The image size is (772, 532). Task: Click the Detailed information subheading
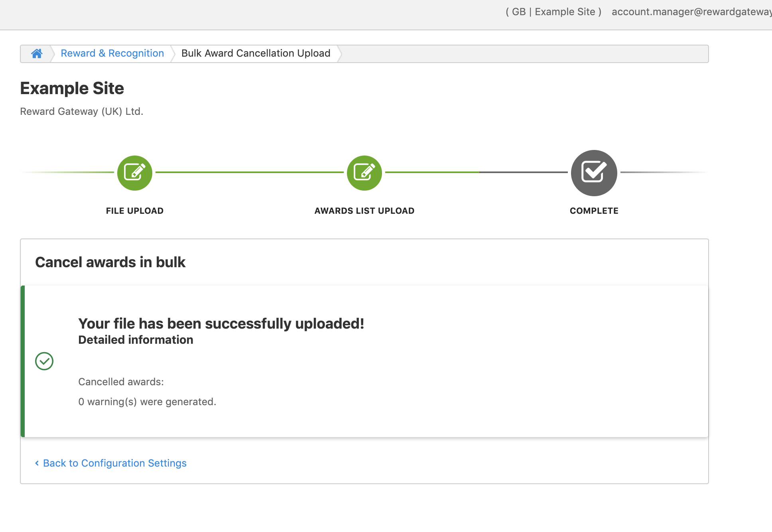pyautogui.click(x=136, y=340)
